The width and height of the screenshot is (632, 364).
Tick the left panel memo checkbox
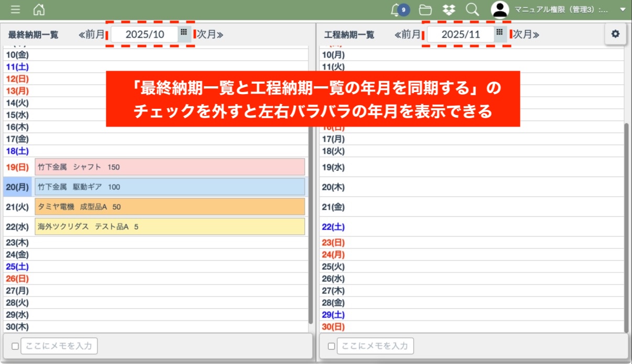(x=15, y=346)
